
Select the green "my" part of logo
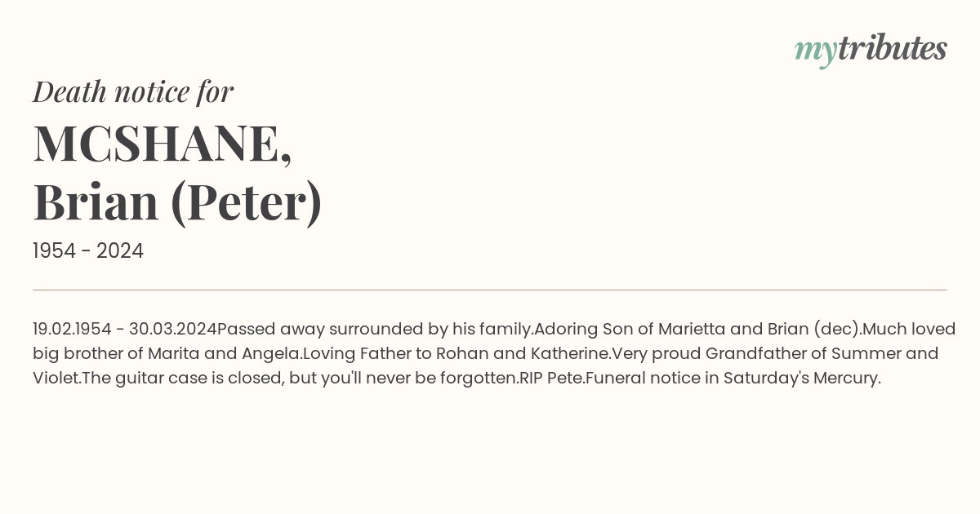coord(816,52)
